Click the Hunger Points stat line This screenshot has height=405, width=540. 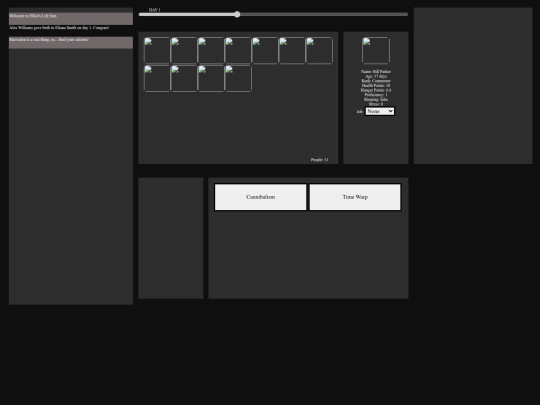[x=376, y=90]
